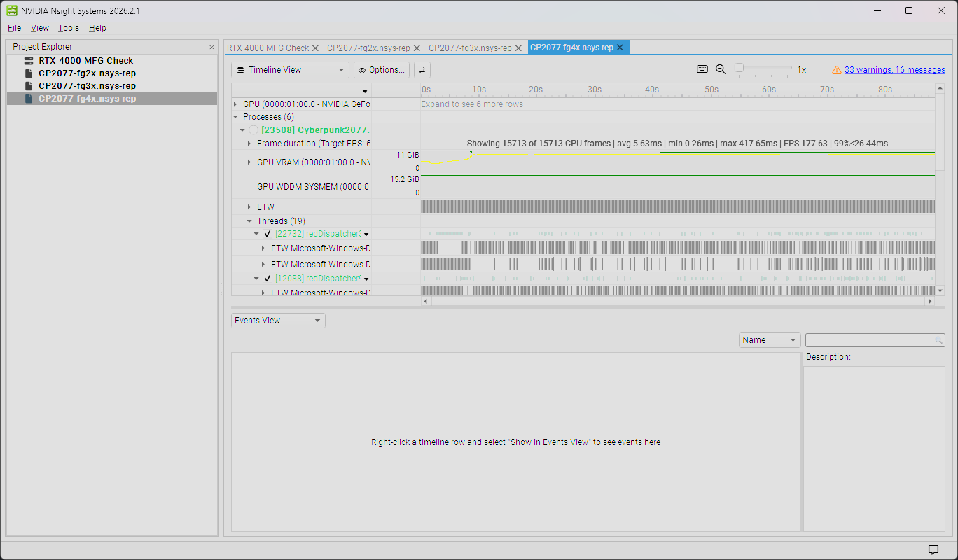
Task: Collapse the Processes (6) node
Action: pyautogui.click(x=235, y=117)
